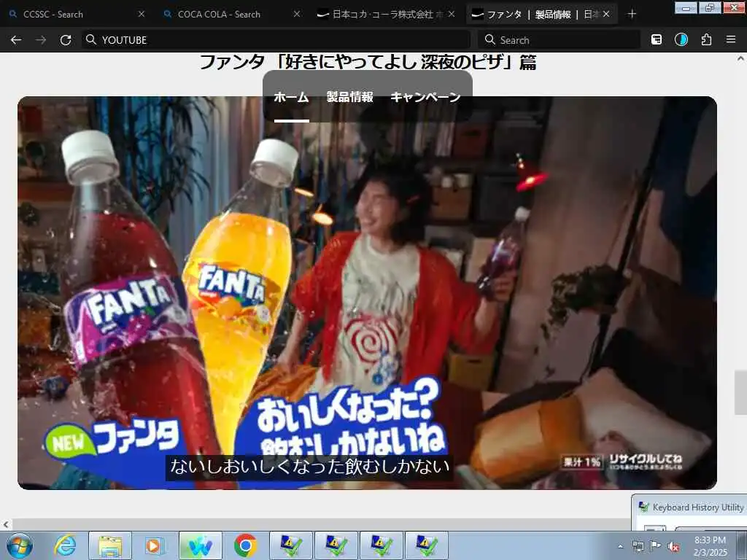Open the キャンペーン navigation item
This screenshot has height=560, width=747.
425,97
